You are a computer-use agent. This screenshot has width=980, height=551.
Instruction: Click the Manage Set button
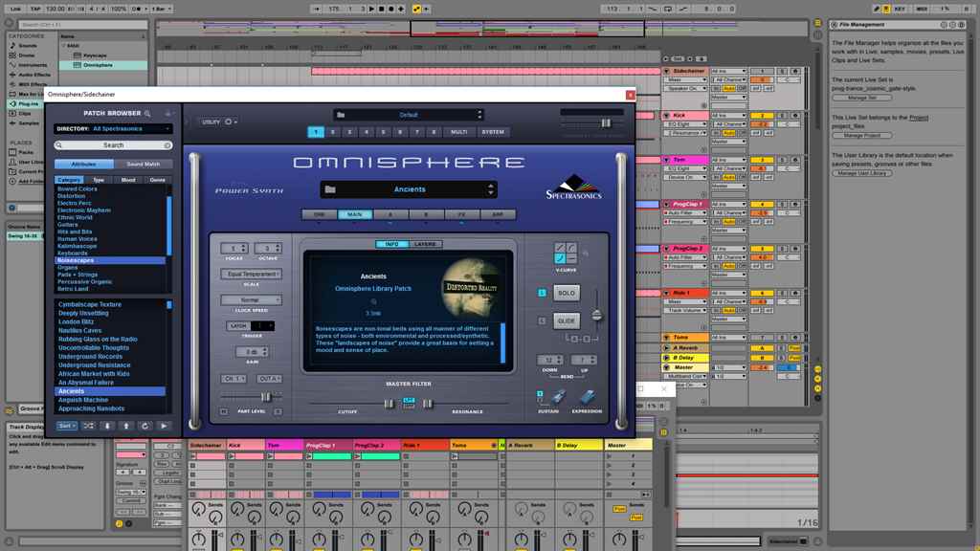862,99
